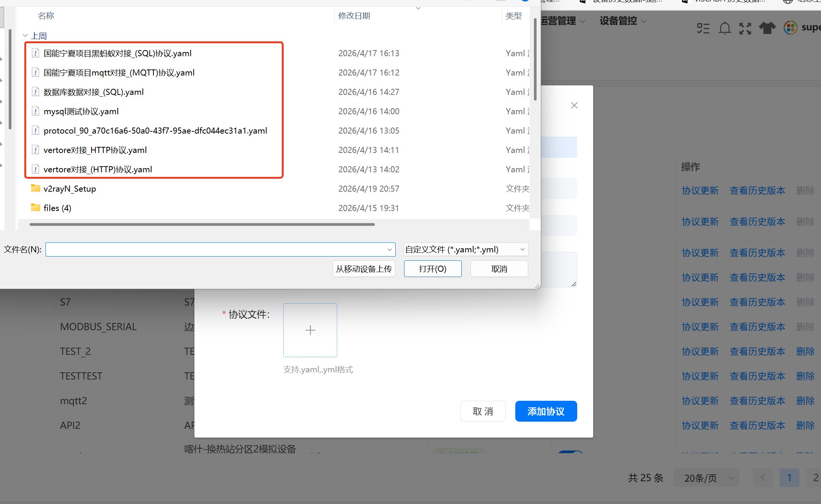
Task: Click 从移动设备上传 button
Action: click(x=364, y=269)
